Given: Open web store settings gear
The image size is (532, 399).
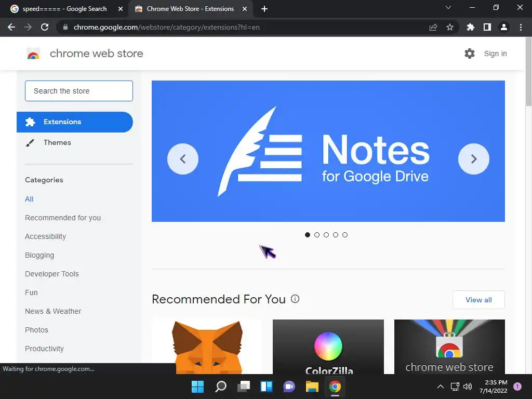Looking at the screenshot, I should pyautogui.click(x=470, y=54).
